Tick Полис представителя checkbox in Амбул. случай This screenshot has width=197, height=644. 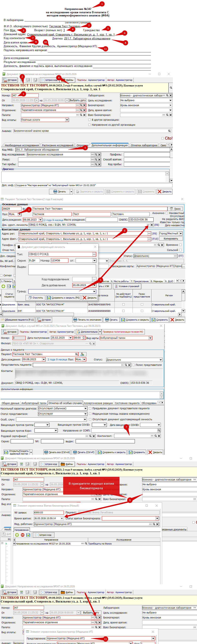pos(133,365)
